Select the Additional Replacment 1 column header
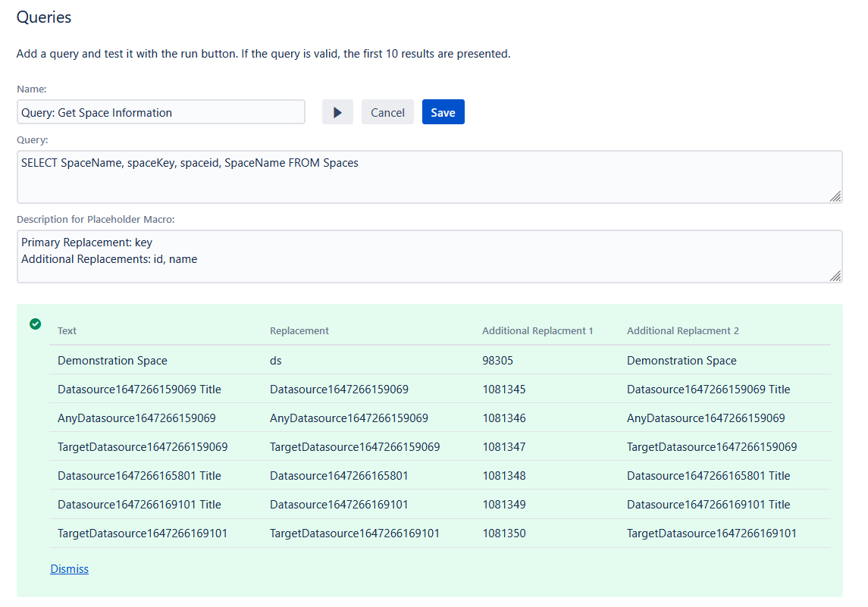This screenshot has height=607, width=868. 537,331
